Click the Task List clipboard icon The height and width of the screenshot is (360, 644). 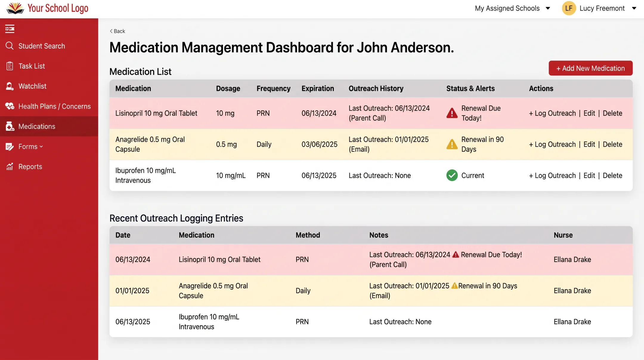[10, 66]
